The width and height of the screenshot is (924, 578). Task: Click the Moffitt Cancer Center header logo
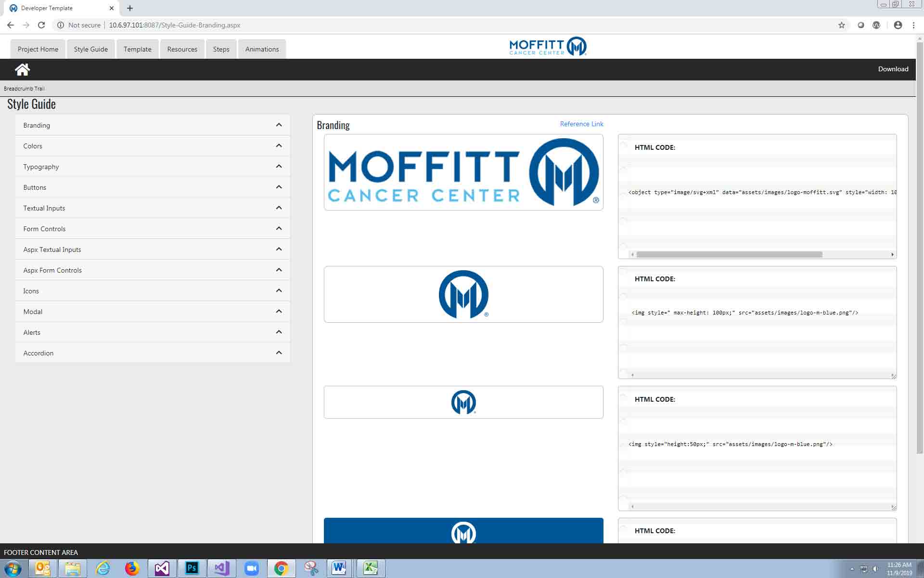[x=548, y=46]
